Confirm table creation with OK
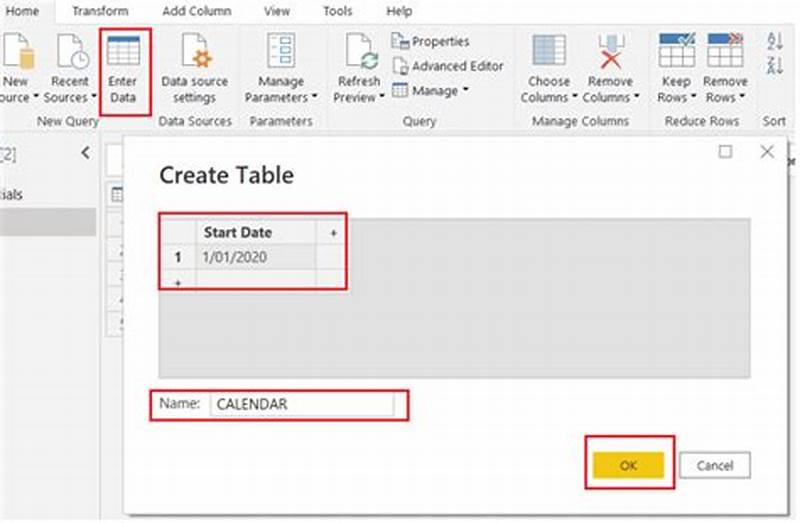Image resolution: width=800 pixels, height=523 pixels. click(x=629, y=465)
